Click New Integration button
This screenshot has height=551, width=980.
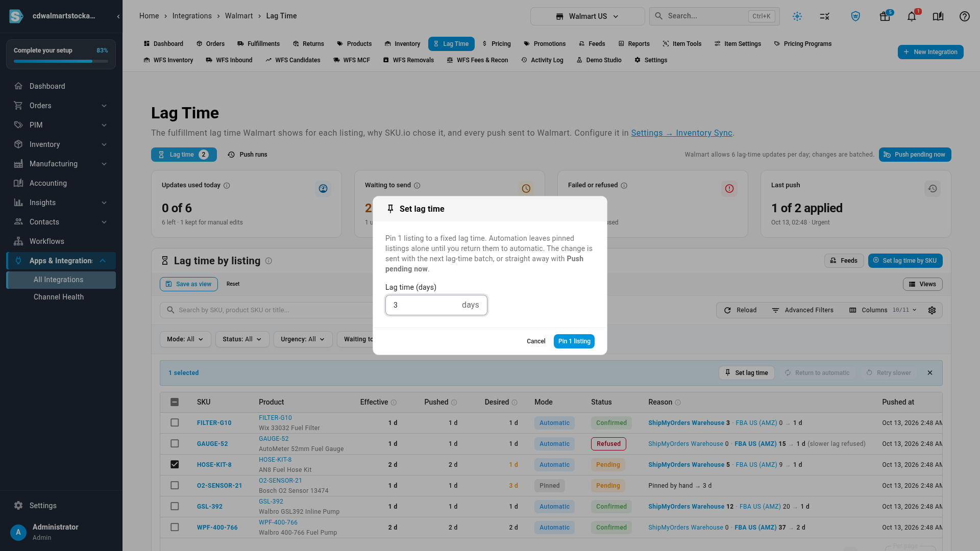click(x=930, y=52)
